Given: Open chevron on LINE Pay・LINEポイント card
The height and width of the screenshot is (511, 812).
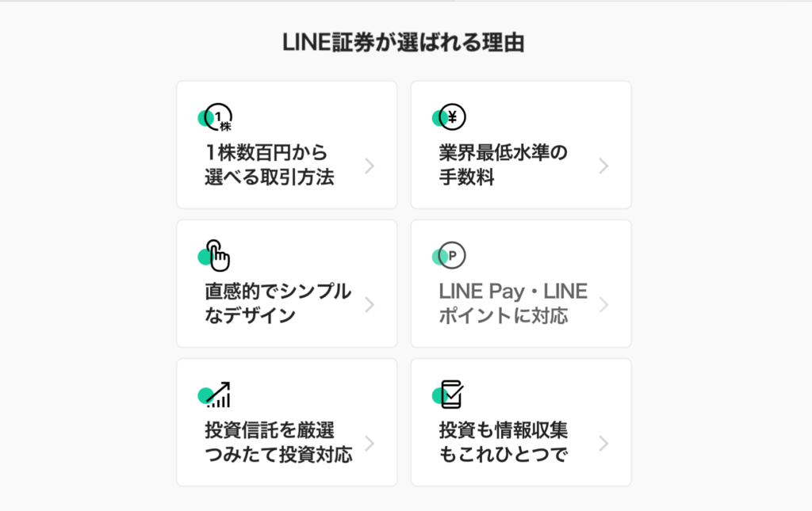Looking at the screenshot, I should click(x=603, y=305).
